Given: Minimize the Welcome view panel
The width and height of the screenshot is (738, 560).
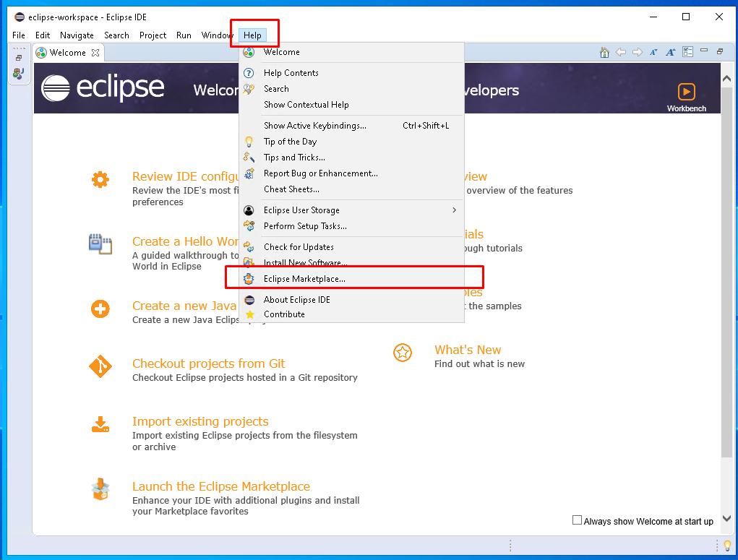Looking at the screenshot, I should (x=704, y=50).
